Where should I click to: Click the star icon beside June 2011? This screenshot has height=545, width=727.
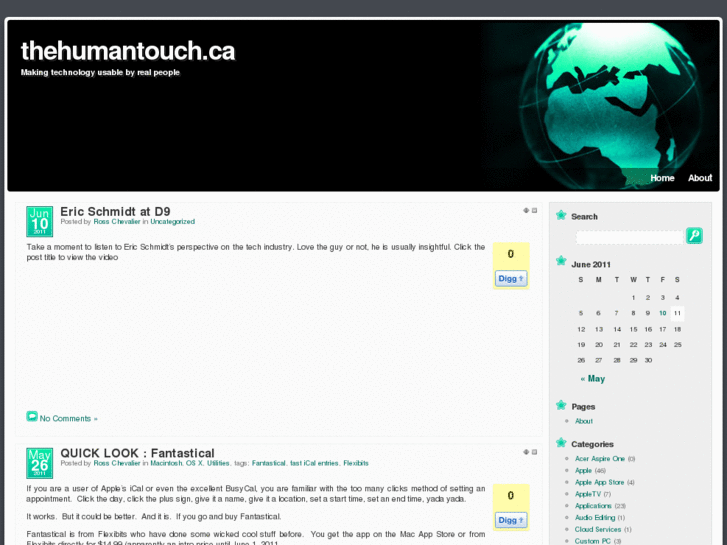tap(561, 261)
